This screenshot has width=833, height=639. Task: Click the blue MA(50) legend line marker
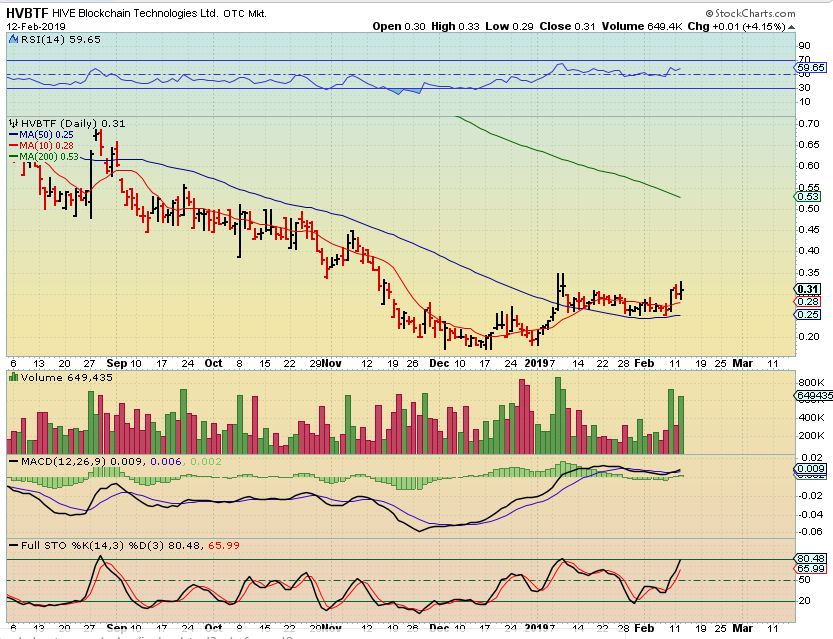click(x=14, y=135)
